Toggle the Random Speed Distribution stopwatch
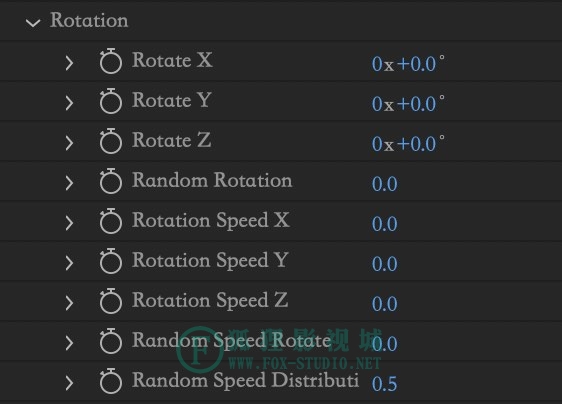Screen dimensions: 562x404 [x=110, y=381]
